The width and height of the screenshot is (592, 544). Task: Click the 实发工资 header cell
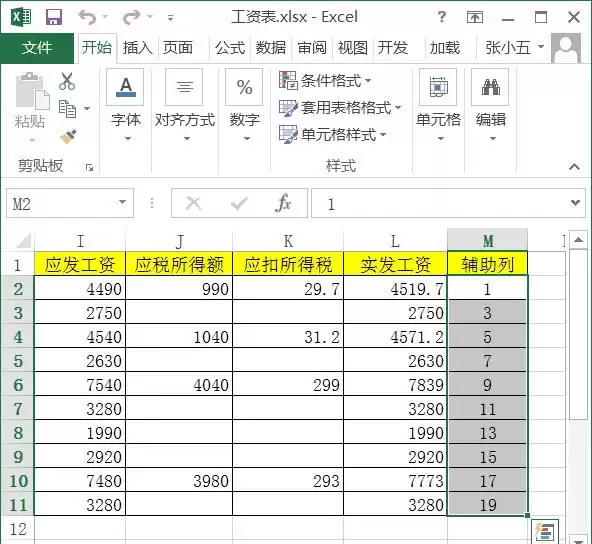tap(395, 264)
